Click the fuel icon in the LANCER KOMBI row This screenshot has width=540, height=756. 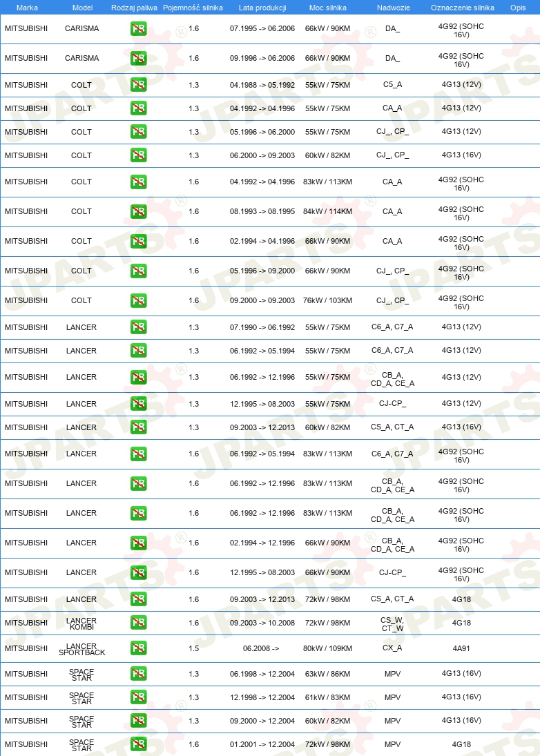138,623
